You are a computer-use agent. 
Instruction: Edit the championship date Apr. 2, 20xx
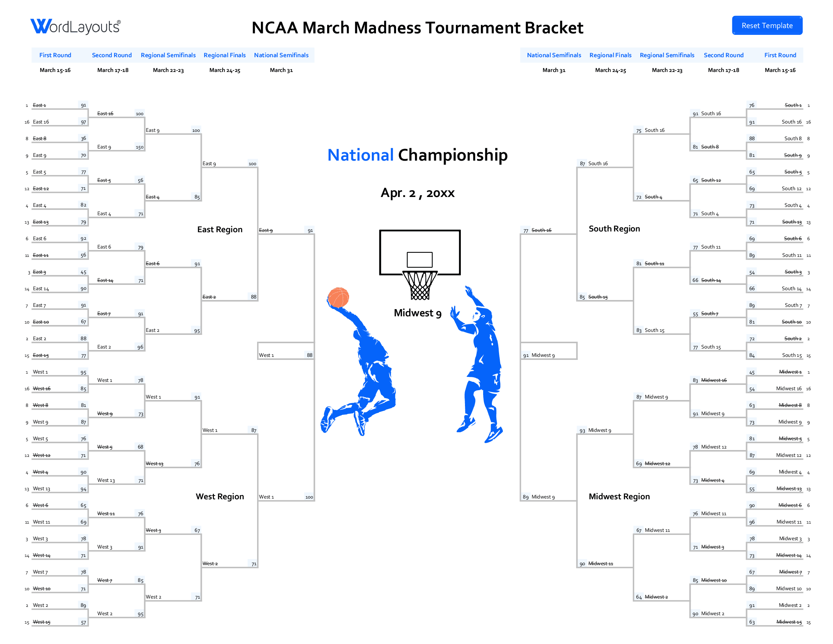coord(418,194)
